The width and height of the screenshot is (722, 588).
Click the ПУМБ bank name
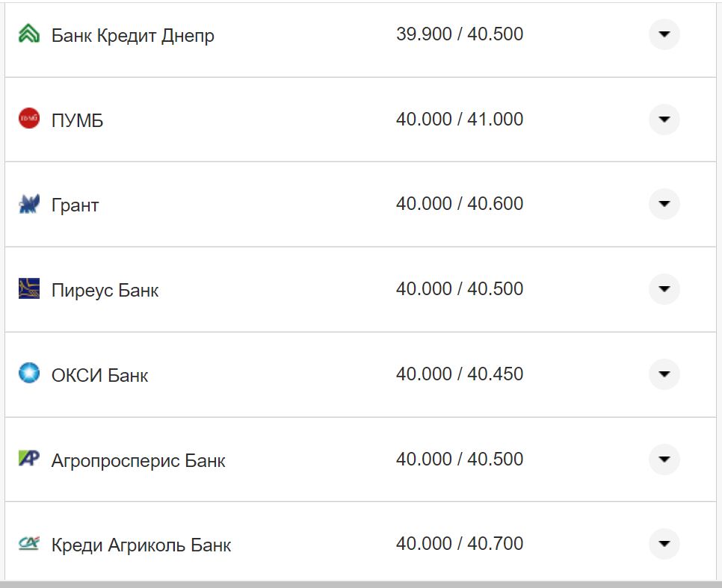pyautogui.click(x=77, y=120)
